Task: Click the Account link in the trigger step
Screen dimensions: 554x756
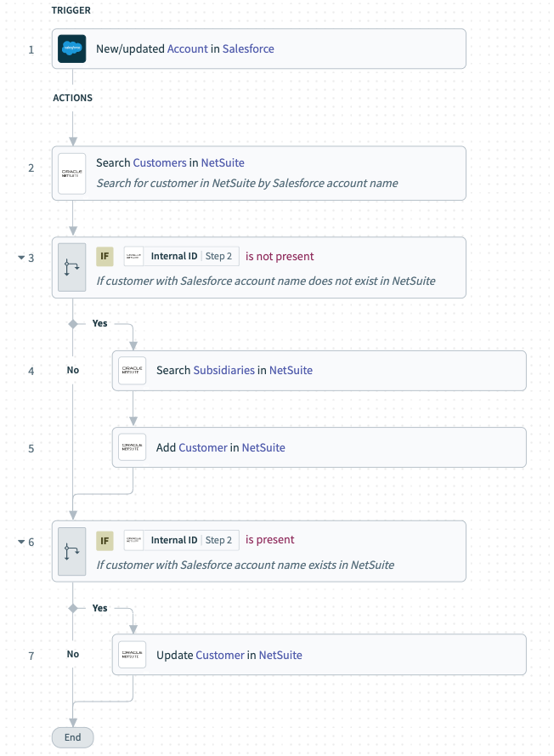Action: [x=188, y=48]
